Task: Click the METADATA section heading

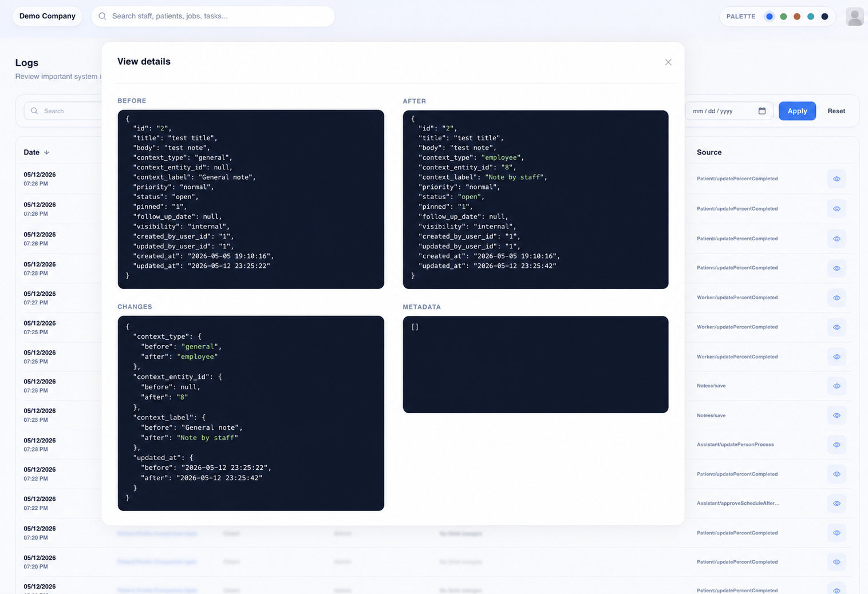Action: point(421,307)
